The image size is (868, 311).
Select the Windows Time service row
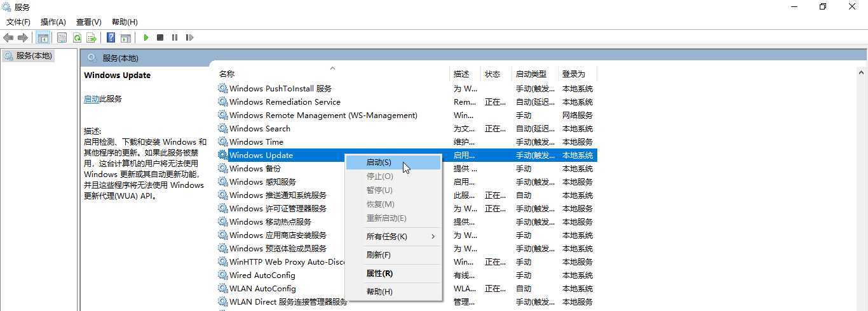coord(406,142)
